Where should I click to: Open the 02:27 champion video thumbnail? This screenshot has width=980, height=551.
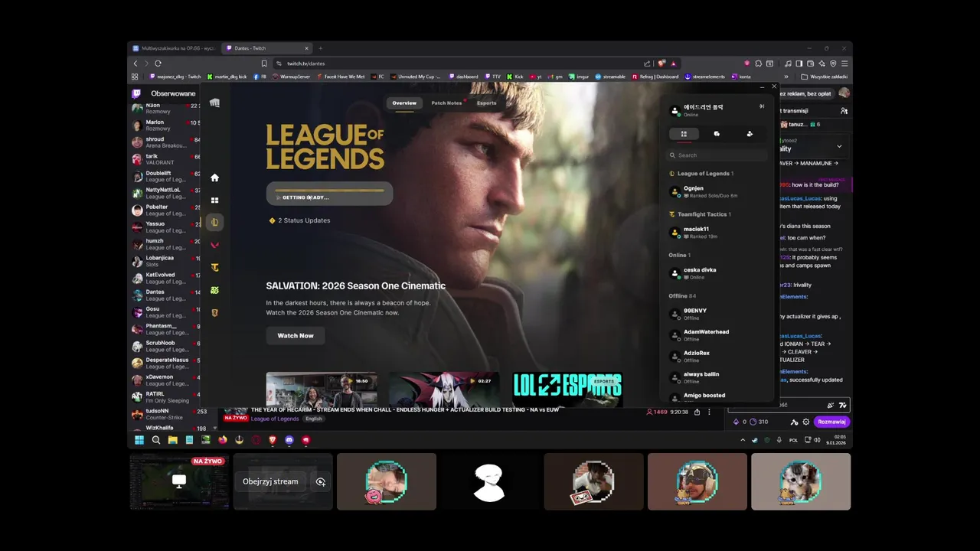[444, 390]
